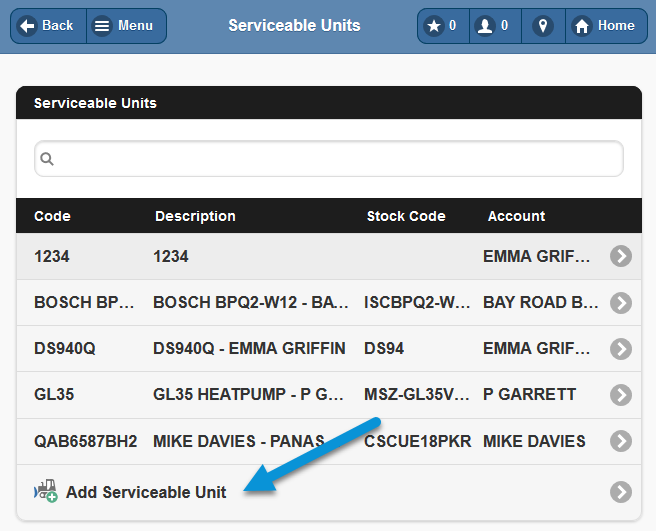
Task: Open chevron for DS940Q row
Action: click(621, 349)
